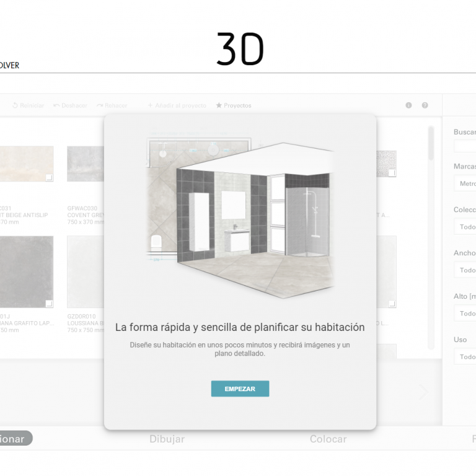The height and width of the screenshot is (476, 476).
Task: Click the VOLVER link at top left
Action: tap(9, 66)
